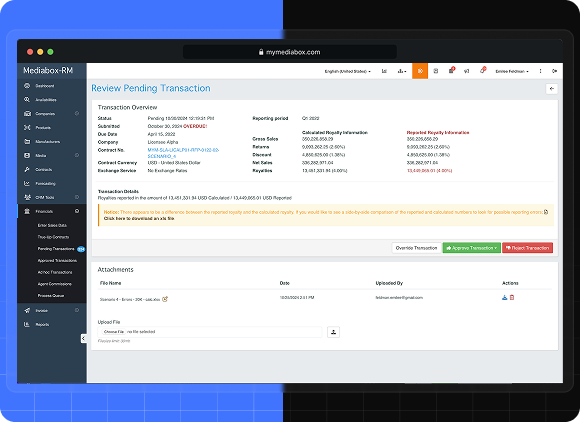Click the green macOS window zoom button
The height and width of the screenshot is (422, 580).
coord(50,52)
